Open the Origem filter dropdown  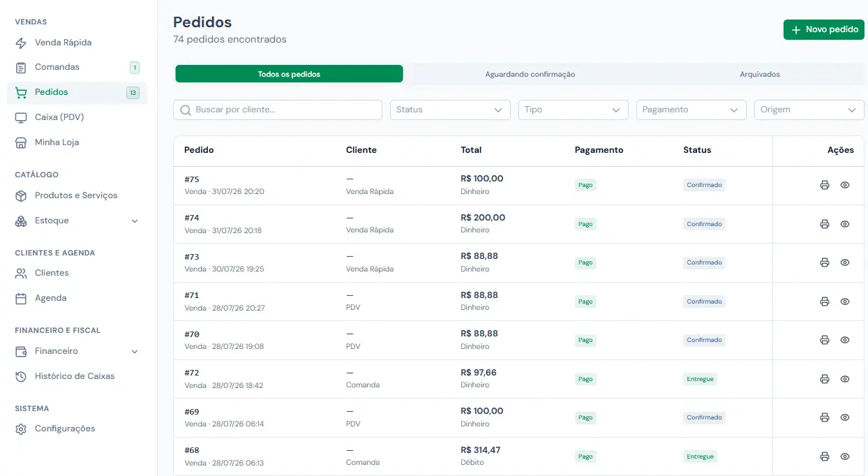point(809,110)
